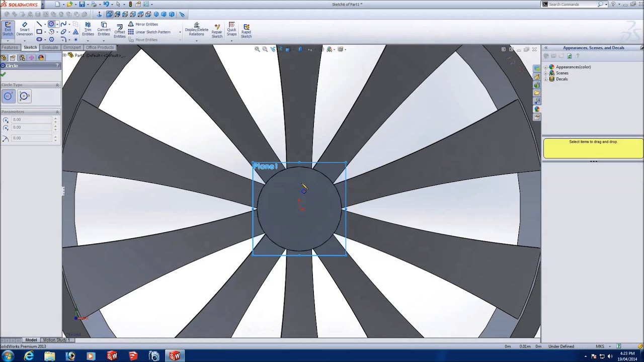Click the Undo icon
Screen dimensions: 644x362
(x=106, y=4)
